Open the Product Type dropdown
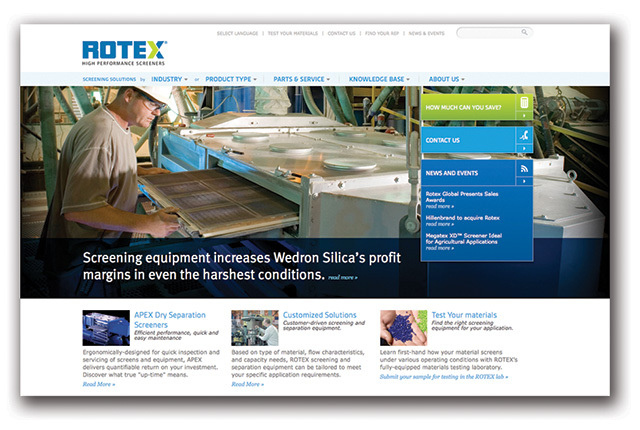 (232, 78)
